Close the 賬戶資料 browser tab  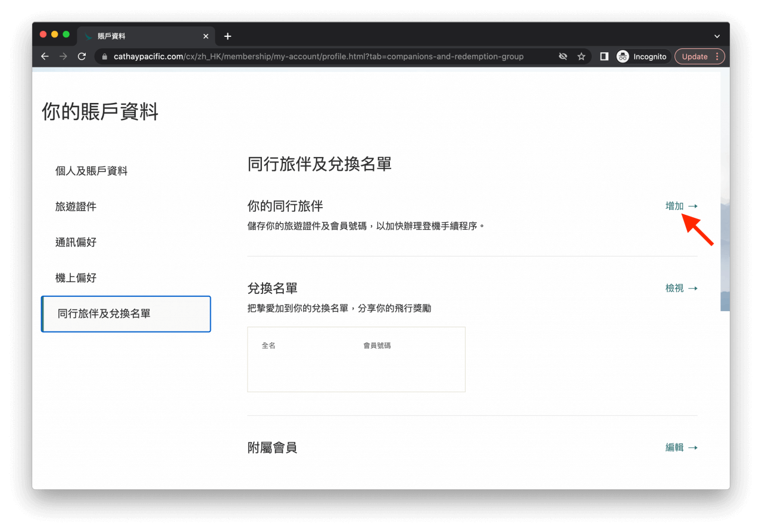pos(206,36)
